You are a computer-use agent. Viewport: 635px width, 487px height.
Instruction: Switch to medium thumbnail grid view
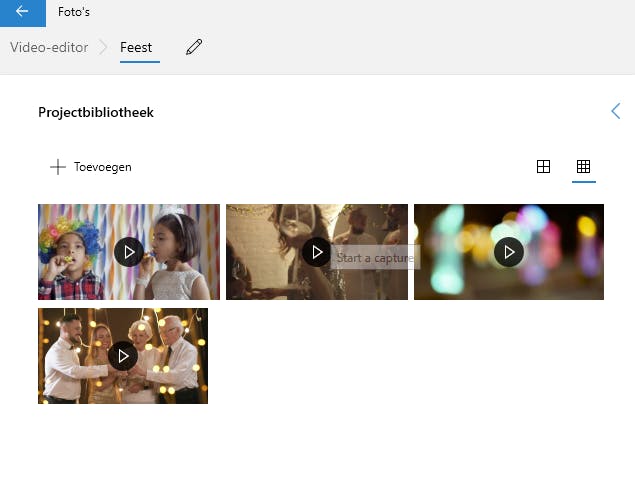pyautogui.click(x=543, y=166)
